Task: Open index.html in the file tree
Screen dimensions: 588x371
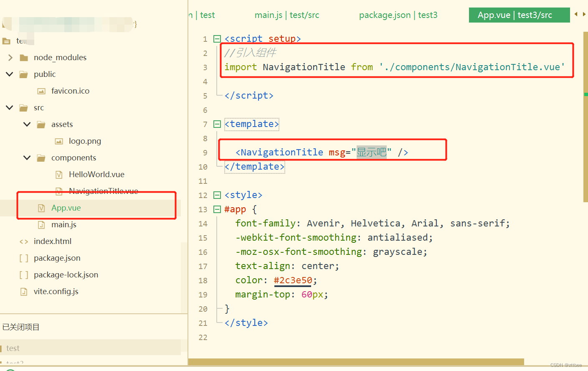Action: tap(53, 241)
